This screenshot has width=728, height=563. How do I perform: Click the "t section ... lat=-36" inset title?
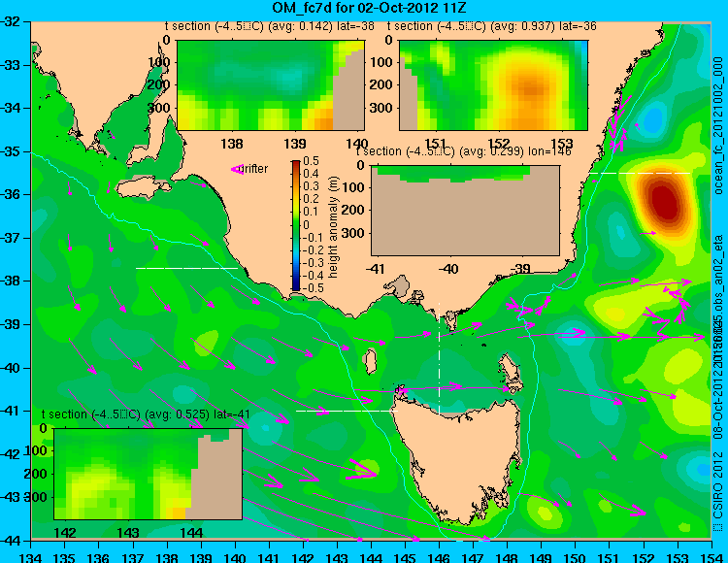[492, 26]
